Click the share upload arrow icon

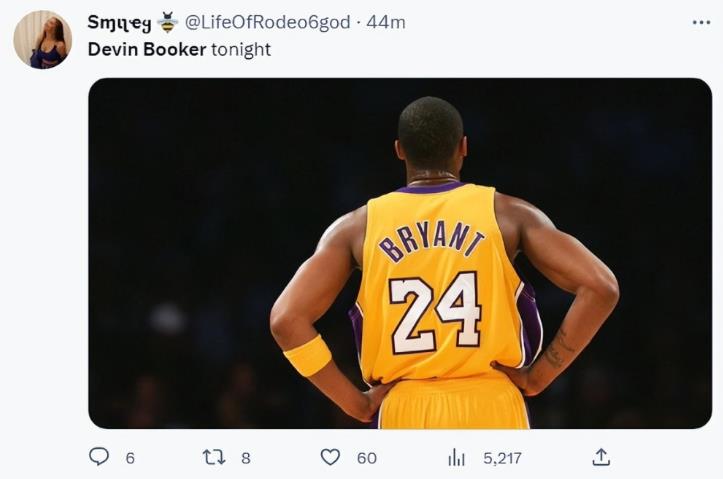coord(600,457)
